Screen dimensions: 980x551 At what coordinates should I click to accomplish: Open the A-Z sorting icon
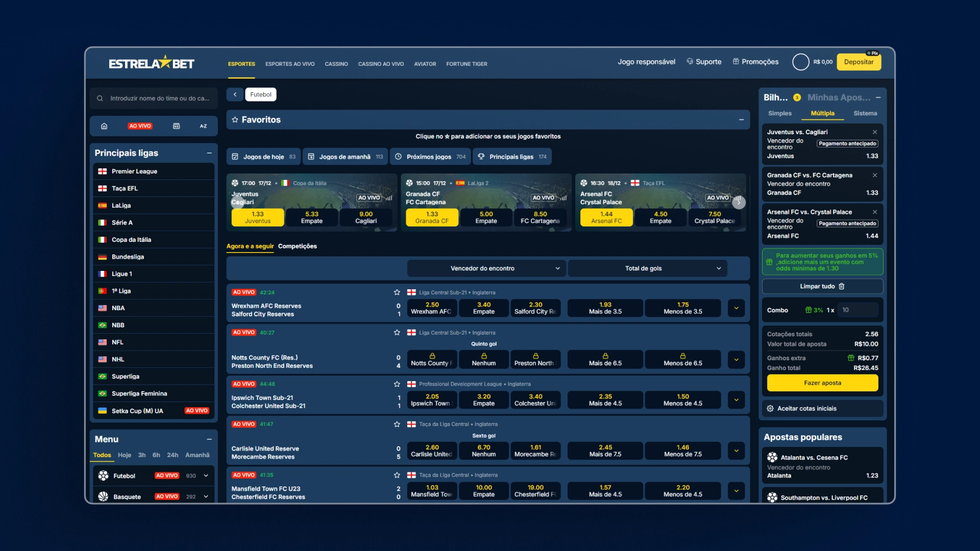pos(203,126)
